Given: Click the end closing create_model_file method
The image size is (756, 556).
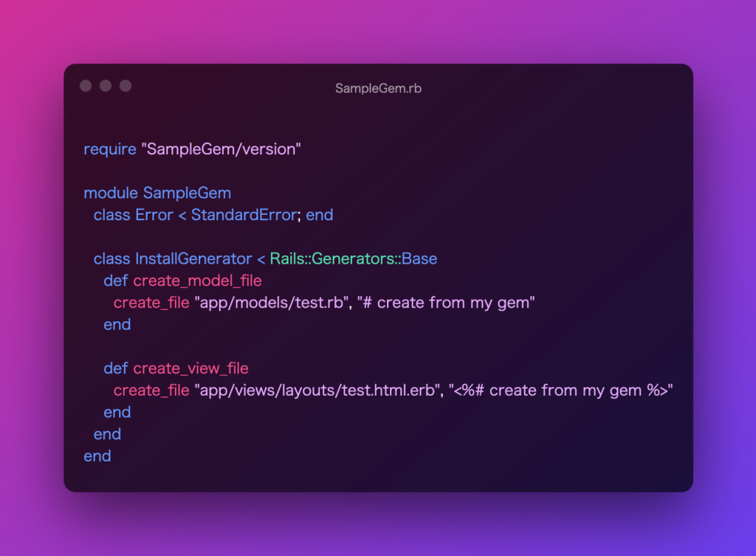Looking at the screenshot, I should tap(117, 325).
